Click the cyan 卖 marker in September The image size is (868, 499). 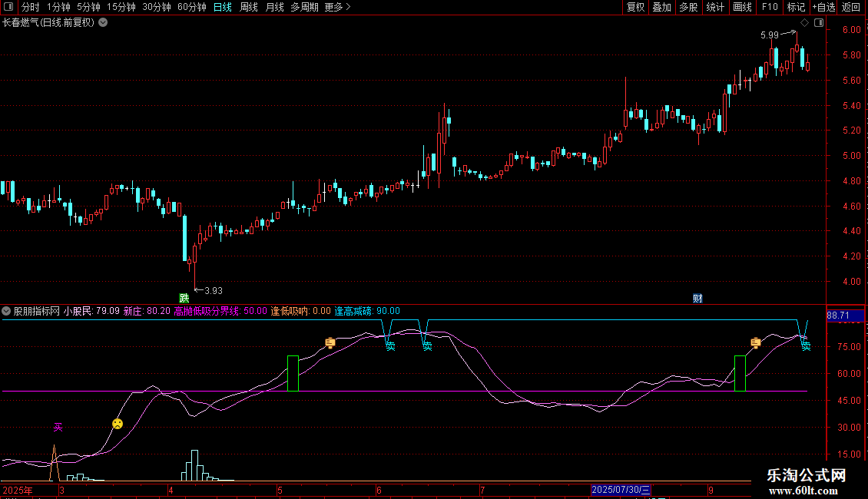click(x=806, y=346)
